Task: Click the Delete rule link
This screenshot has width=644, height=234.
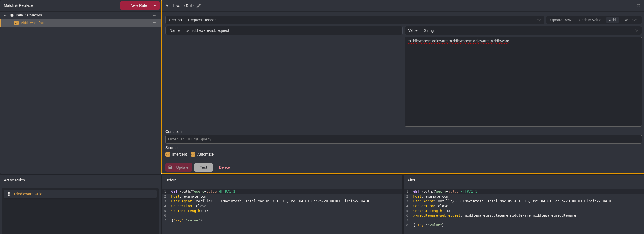Action: (224, 167)
